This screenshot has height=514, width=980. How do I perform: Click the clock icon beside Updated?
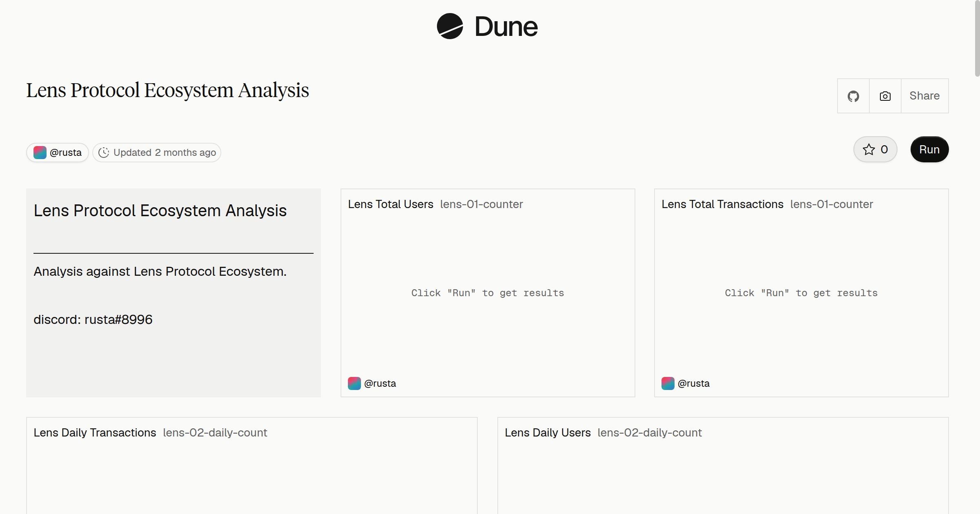104,153
